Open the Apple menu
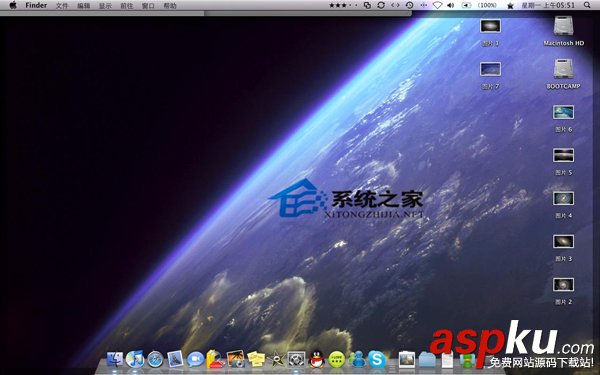 click(x=13, y=5)
